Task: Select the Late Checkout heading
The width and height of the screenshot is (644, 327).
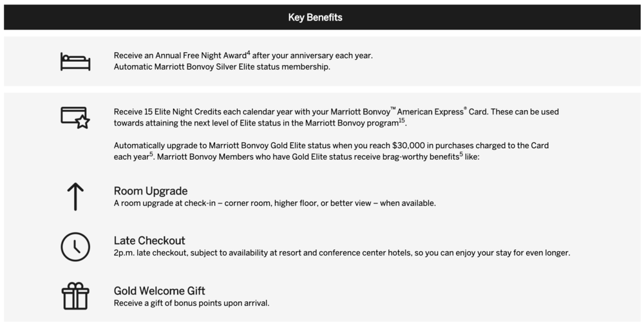Action: (149, 241)
